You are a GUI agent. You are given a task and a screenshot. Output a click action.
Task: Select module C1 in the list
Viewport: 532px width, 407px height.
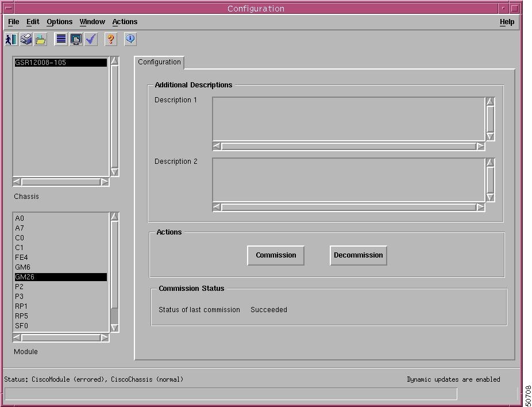pos(61,247)
